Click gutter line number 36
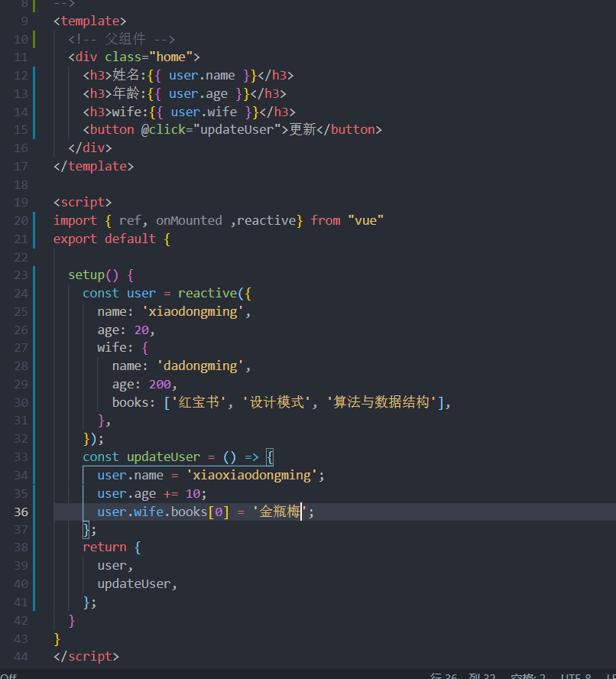This screenshot has height=679, width=616. [x=21, y=512]
